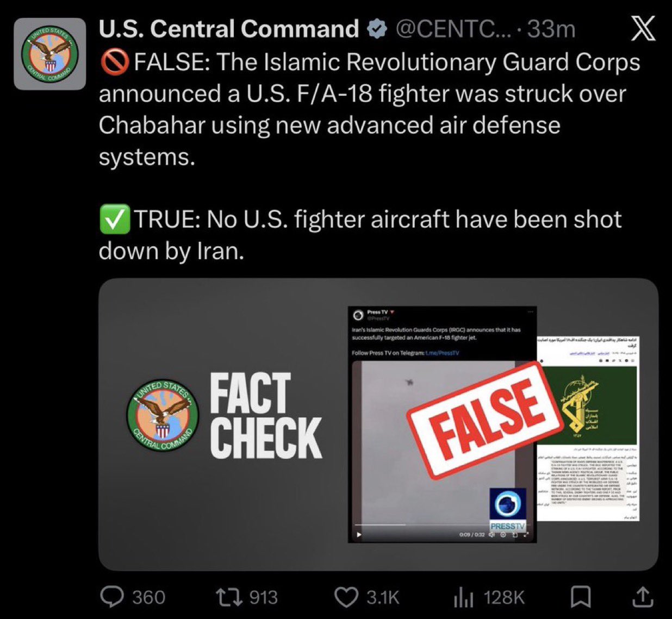Open the embedded video settings gear
The height and width of the screenshot is (619, 672).
(503, 535)
